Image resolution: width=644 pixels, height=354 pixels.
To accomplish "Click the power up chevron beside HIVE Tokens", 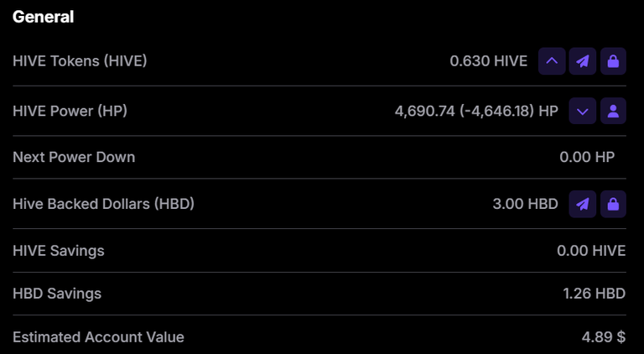I will coord(552,61).
